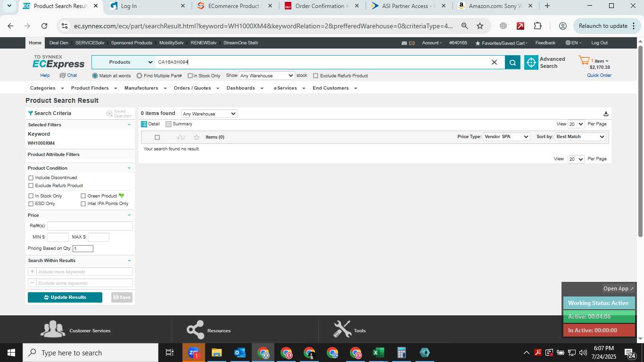Click the Resources share icon
This screenshot has height=362, width=644.
(195, 329)
